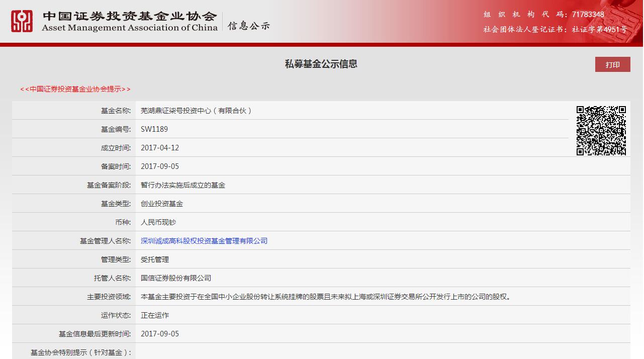Click operating status value 正在运作
The width and height of the screenshot is (644, 359).
click(155, 315)
